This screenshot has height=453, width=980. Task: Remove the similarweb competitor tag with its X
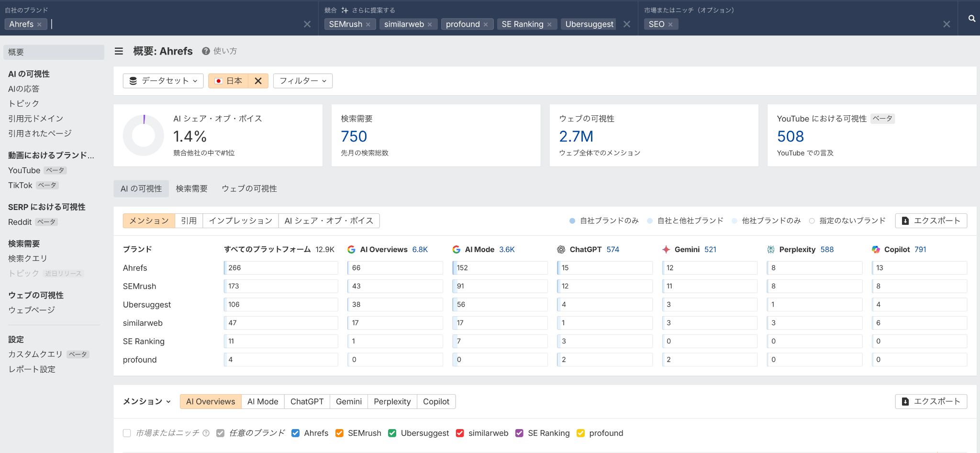click(430, 24)
